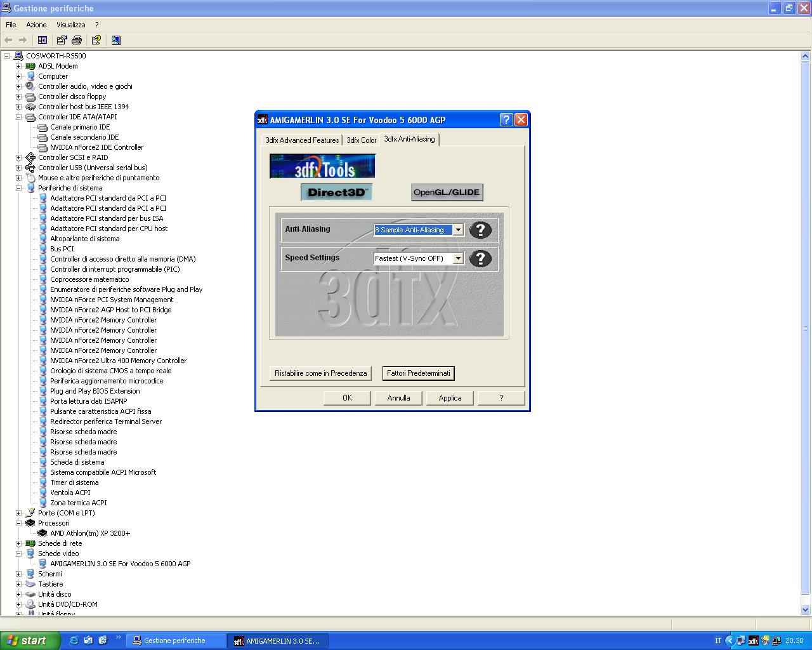Image resolution: width=812 pixels, height=650 pixels.
Task: Select the Direct3D mode toggle button
Action: (337, 192)
